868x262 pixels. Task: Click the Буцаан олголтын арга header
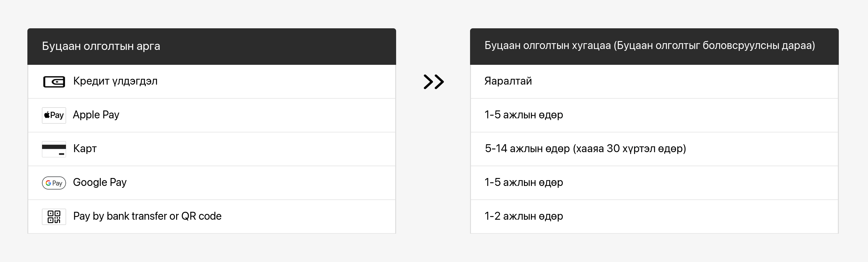[101, 46]
